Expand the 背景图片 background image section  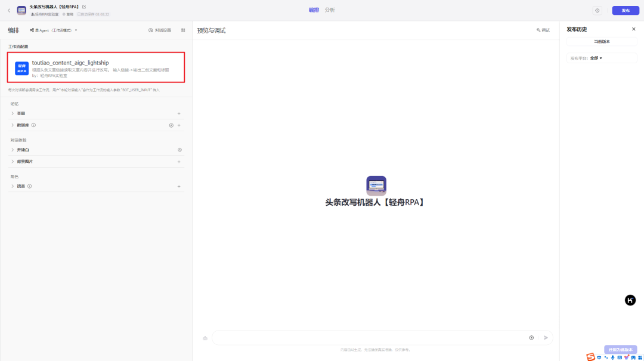[x=27, y=161]
